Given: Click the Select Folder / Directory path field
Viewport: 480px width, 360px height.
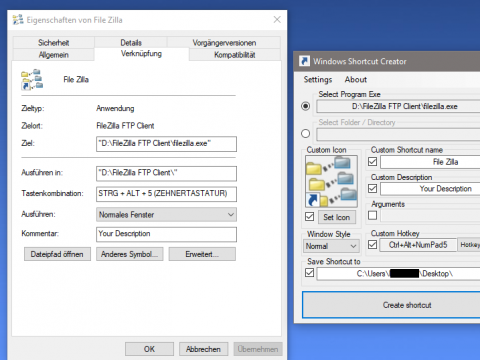Looking at the screenshot, I should click(398, 134).
